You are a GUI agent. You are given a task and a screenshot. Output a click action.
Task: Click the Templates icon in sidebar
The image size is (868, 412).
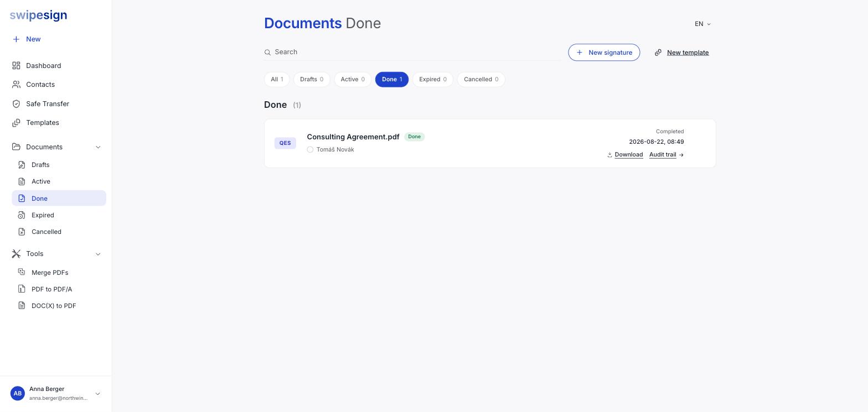pos(16,123)
